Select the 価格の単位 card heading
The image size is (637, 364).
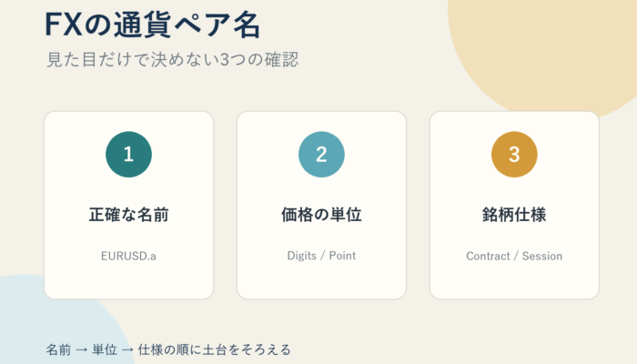point(321,215)
